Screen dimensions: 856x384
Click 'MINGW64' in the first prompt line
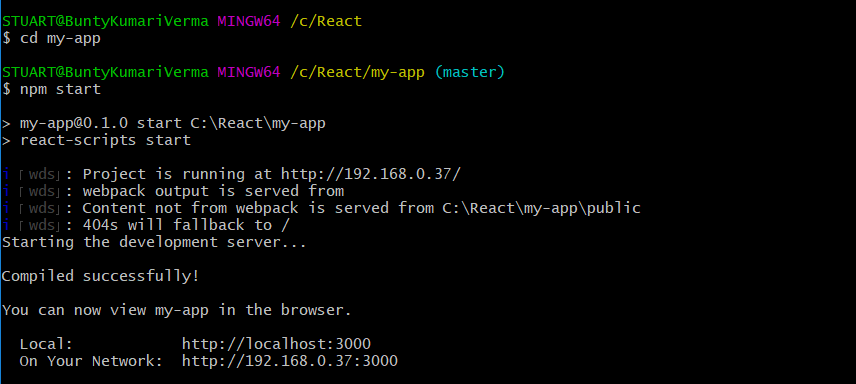[249, 21]
